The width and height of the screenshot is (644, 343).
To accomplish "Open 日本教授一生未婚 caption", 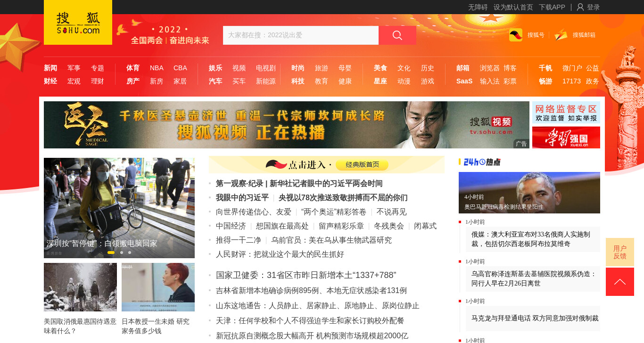I will coord(156,326).
